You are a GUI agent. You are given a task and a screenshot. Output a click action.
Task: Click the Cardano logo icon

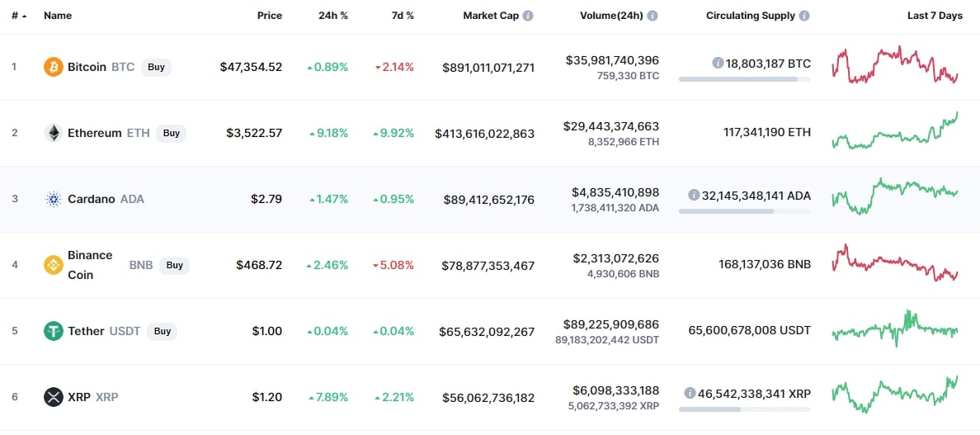(53, 200)
